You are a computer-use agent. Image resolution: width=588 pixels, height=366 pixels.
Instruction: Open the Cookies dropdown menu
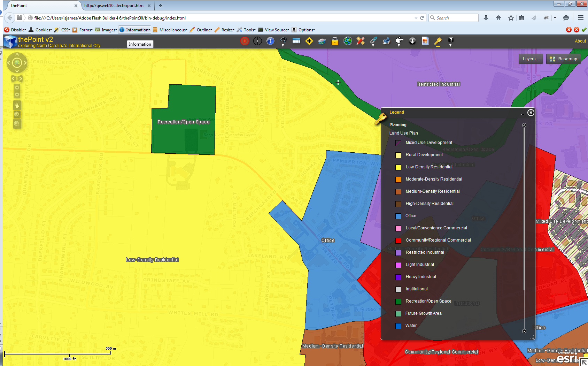click(40, 30)
